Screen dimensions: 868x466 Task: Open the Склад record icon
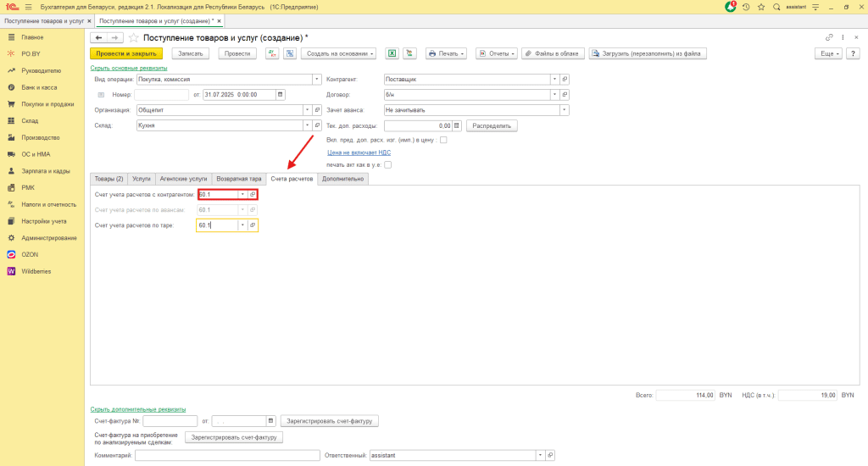click(x=317, y=125)
